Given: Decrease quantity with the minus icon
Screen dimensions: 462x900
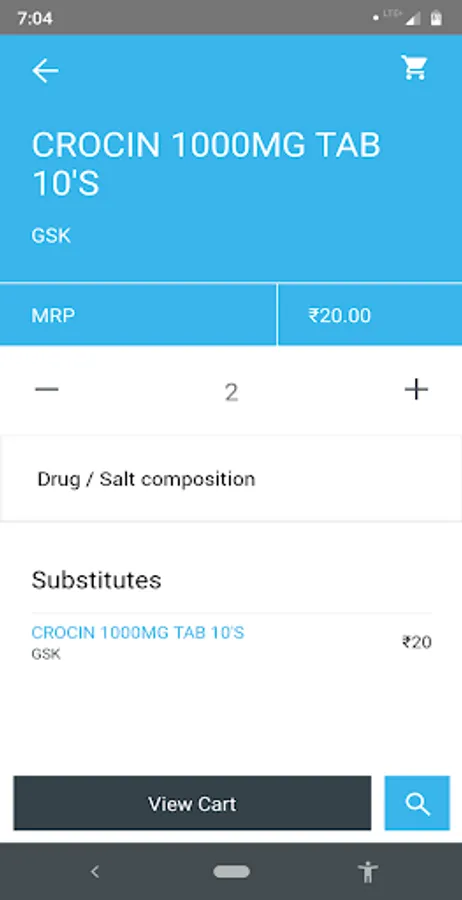Looking at the screenshot, I should pos(46,390).
